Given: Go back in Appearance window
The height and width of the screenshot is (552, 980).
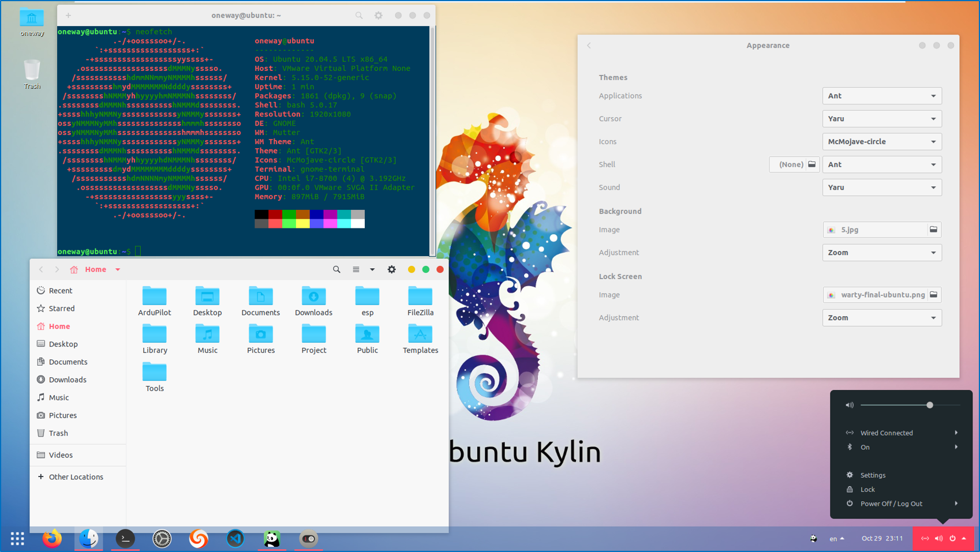Looking at the screenshot, I should pyautogui.click(x=589, y=46).
